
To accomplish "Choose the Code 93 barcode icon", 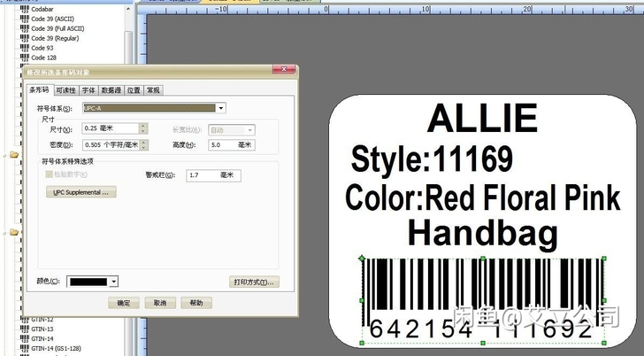I will click(x=24, y=48).
